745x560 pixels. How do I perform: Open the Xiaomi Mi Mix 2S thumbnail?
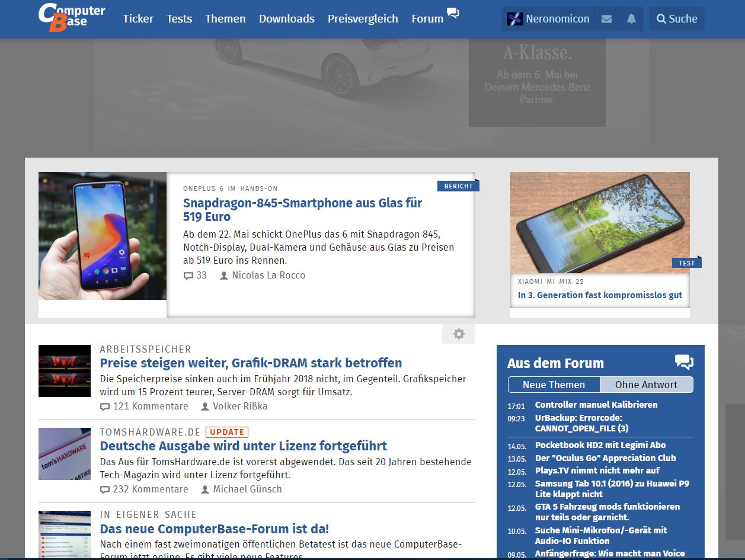click(600, 222)
